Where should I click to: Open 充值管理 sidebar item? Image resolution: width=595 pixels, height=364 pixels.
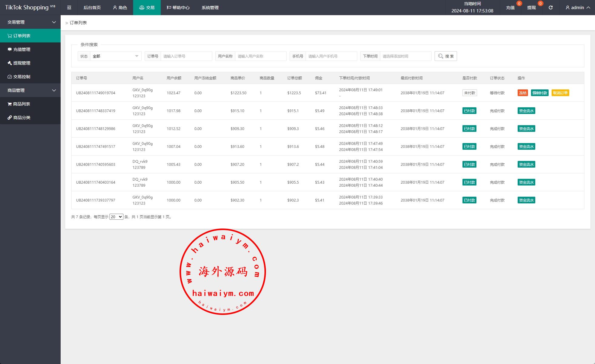(22, 49)
